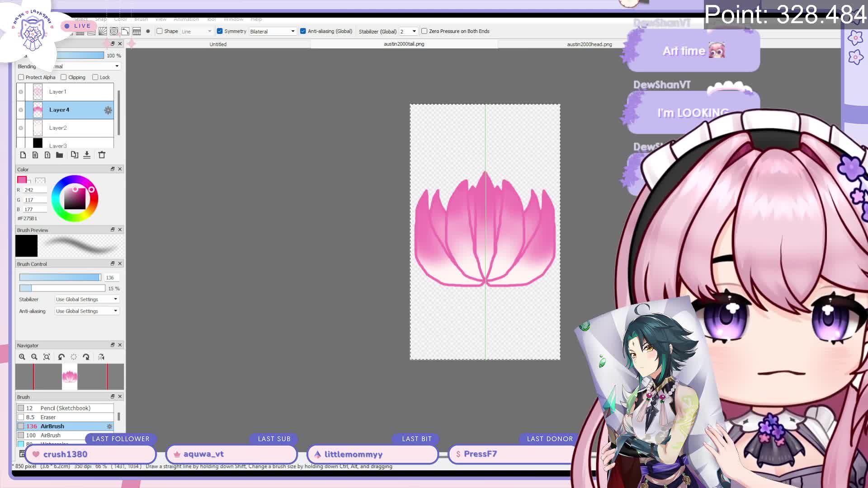Image resolution: width=868 pixels, height=488 pixels.
Task: Rotate canvas left in Navigator
Action: coord(61,357)
